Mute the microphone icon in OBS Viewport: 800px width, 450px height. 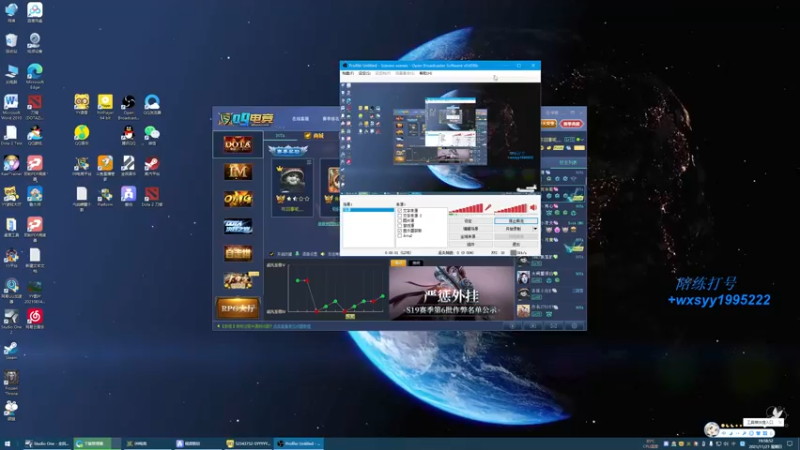(x=488, y=207)
